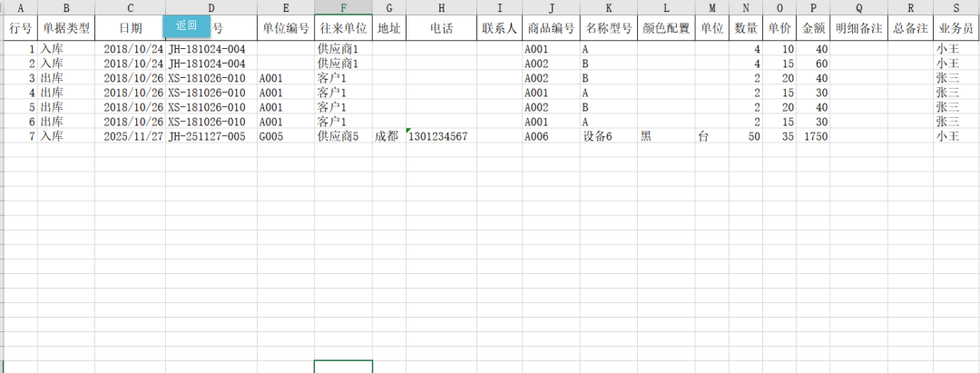This screenshot has width=980, height=373.
Task: Click the 商品编号 header cell
Action: [x=551, y=28]
